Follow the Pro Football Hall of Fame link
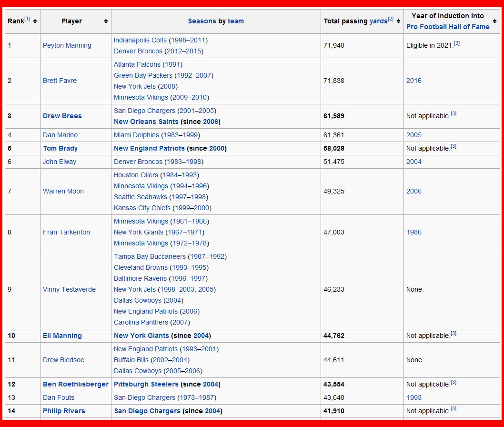The height and width of the screenshot is (427, 504). click(x=447, y=27)
